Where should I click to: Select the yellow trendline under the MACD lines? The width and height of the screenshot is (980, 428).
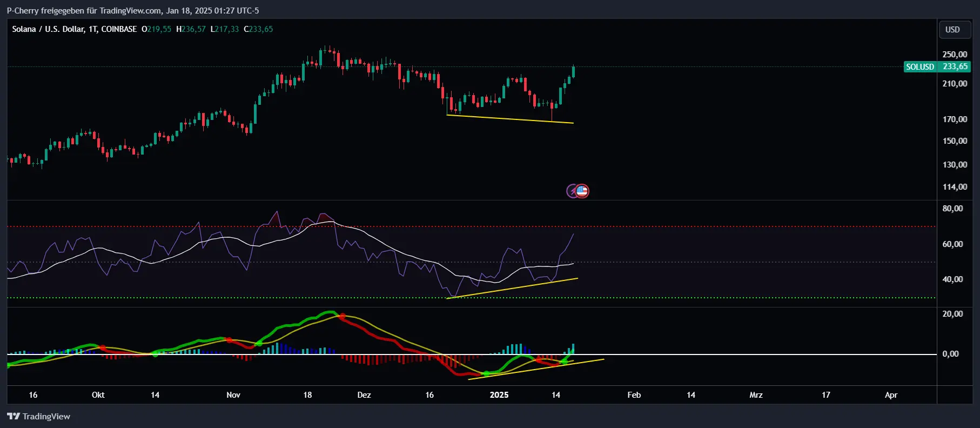coord(536,369)
